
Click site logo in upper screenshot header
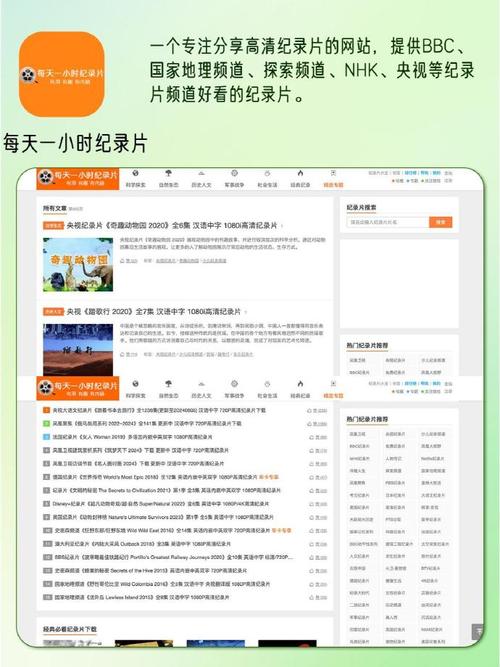point(78,179)
